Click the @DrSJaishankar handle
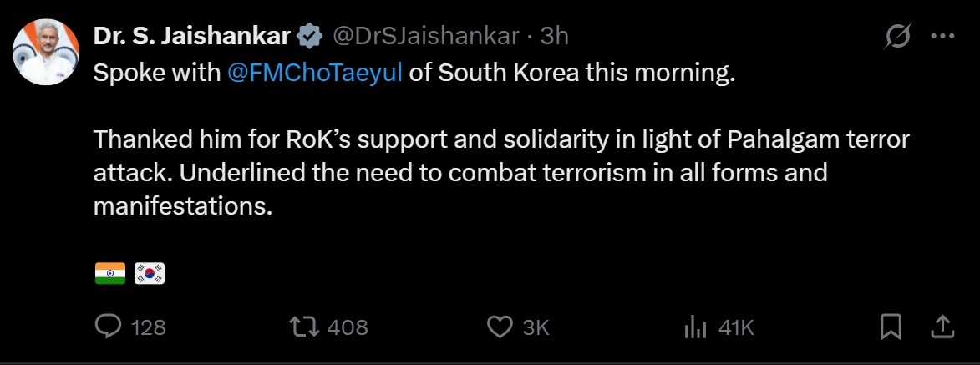980x365 pixels. click(427, 37)
